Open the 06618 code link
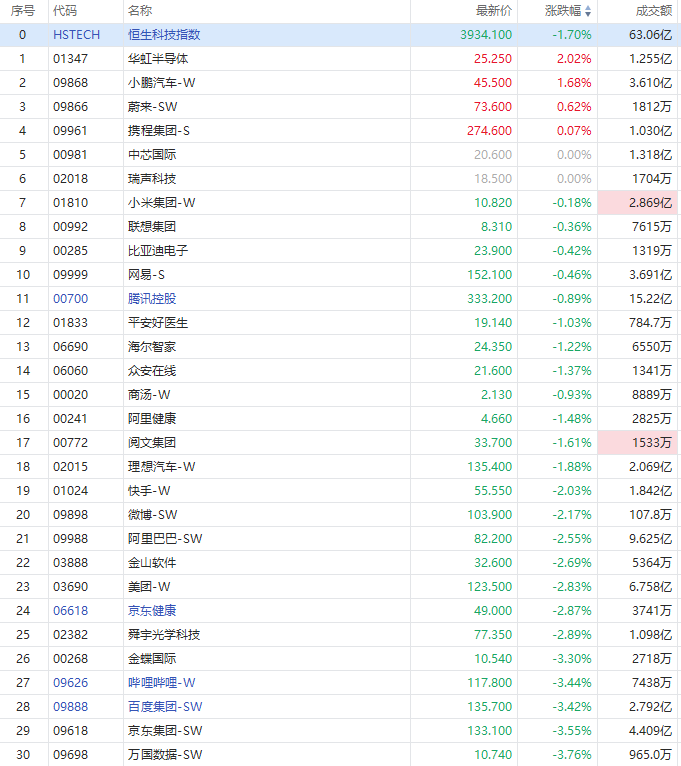 (71, 611)
